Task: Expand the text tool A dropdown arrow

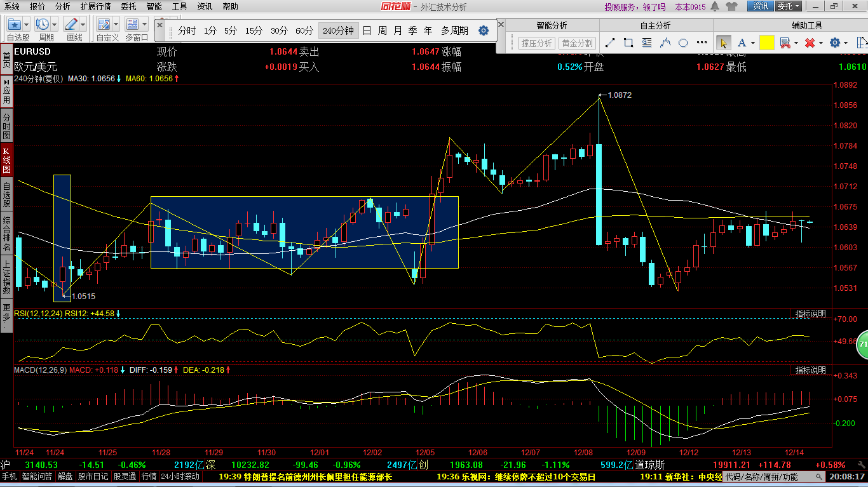Action: [x=753, y=43]
